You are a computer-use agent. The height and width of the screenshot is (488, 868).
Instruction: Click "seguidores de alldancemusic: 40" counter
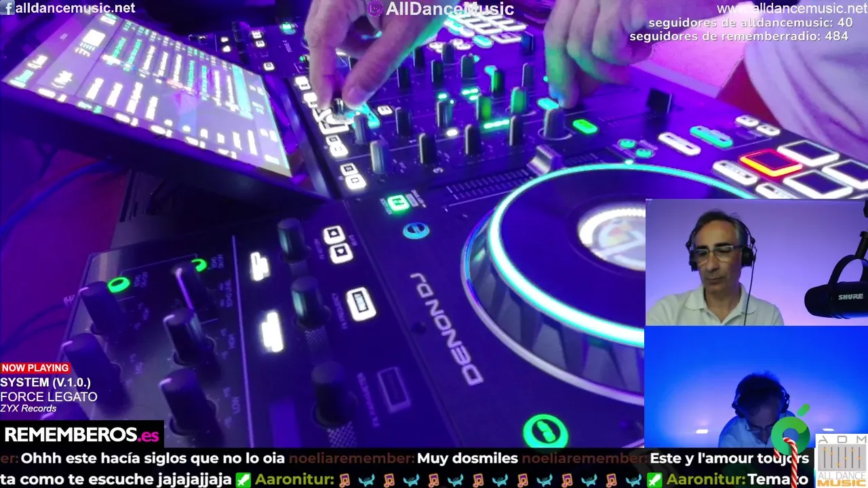coord(751,23)
